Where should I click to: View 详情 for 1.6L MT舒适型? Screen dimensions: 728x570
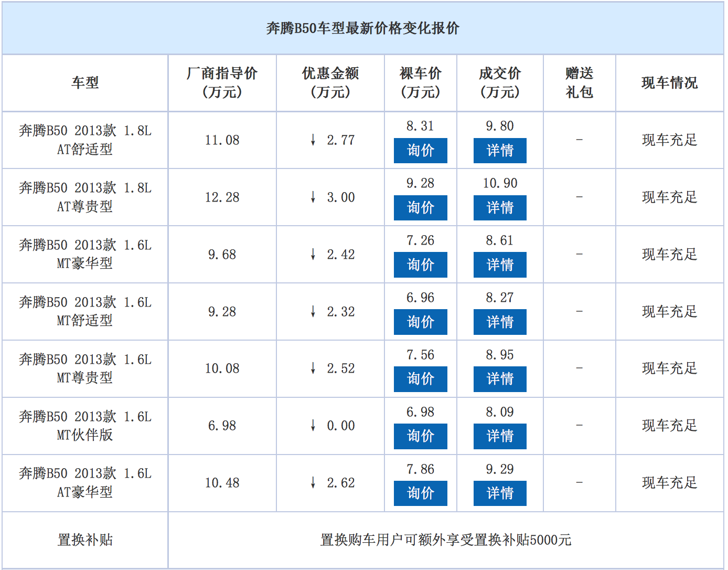click(x=500, y=322)
